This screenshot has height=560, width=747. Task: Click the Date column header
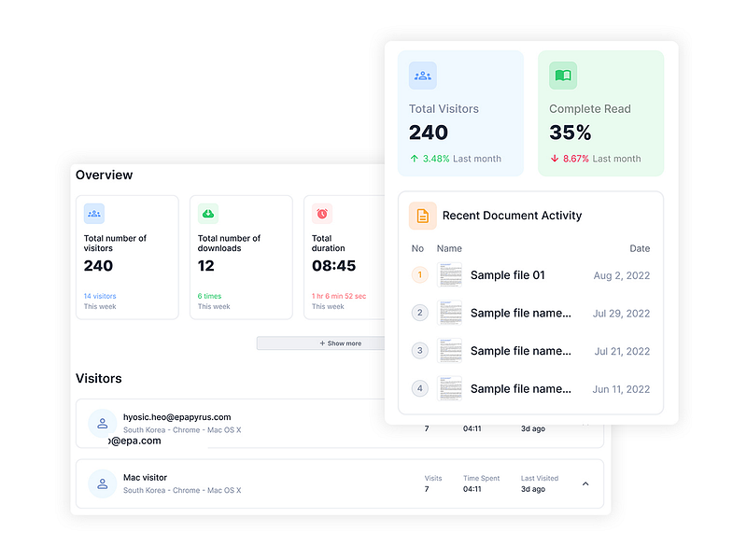pyautogui.click(x=640, y=248)
